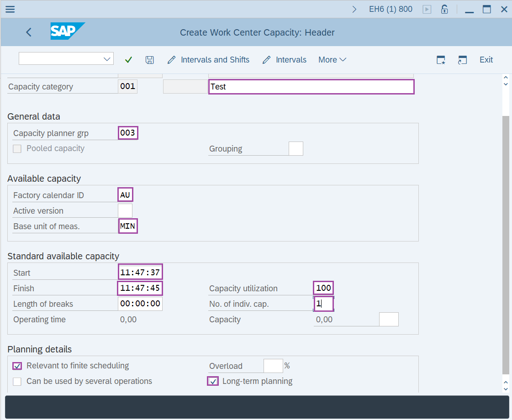Expand the More menu
The width and height of the screenshot is (512, 420).
tap(332, 60)
